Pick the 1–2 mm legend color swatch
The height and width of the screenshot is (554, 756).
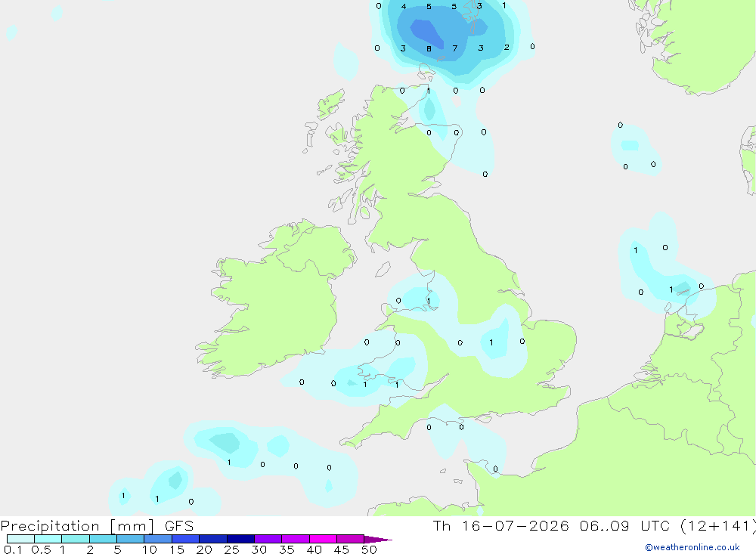tap(75, 539)
